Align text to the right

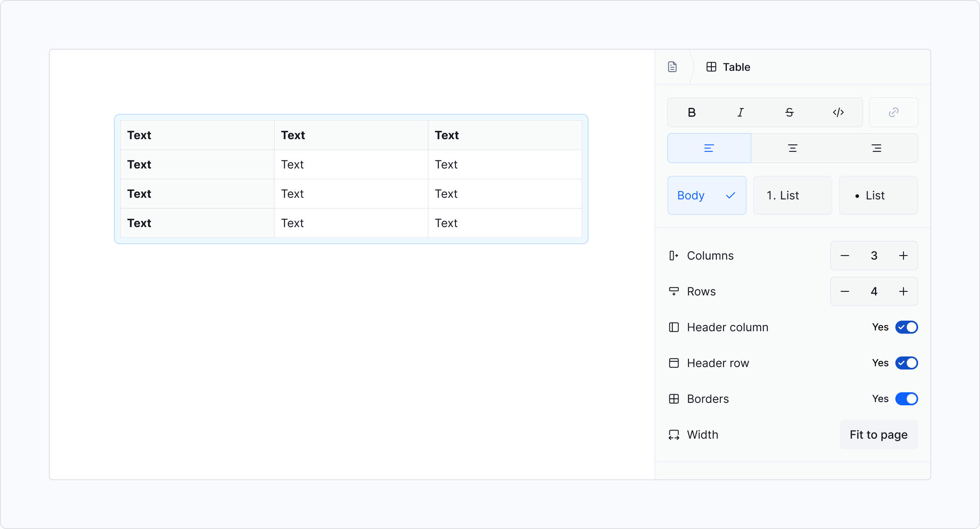click(x=876, y=148)
